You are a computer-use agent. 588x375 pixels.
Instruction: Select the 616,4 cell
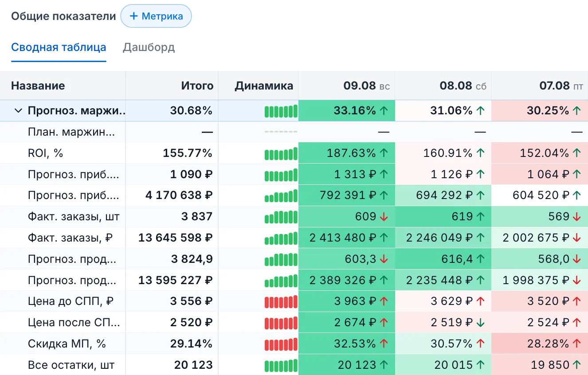coord(443,259)
